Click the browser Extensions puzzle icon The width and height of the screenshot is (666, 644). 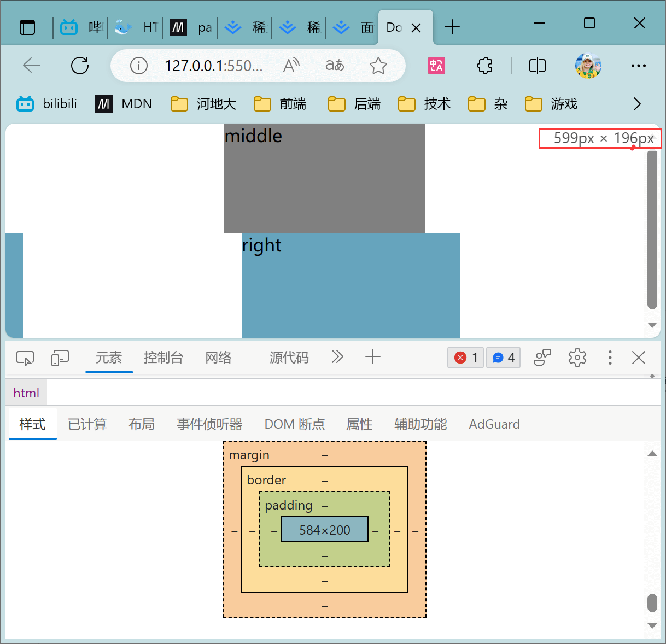pos(484,66)
